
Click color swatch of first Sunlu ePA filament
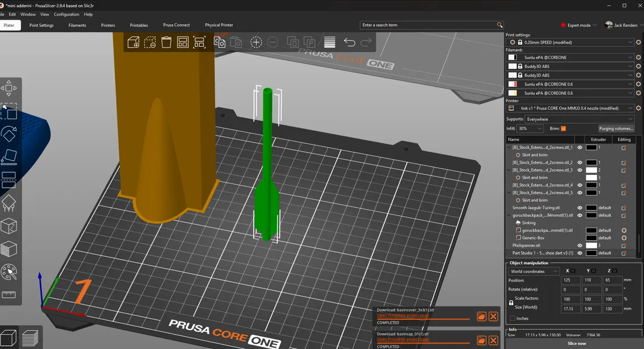click(513, 58)
